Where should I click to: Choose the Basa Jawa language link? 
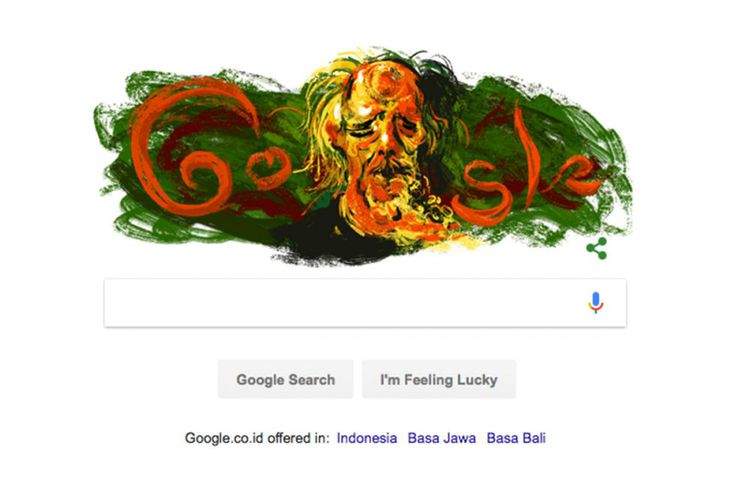click(x=441, y=438)
